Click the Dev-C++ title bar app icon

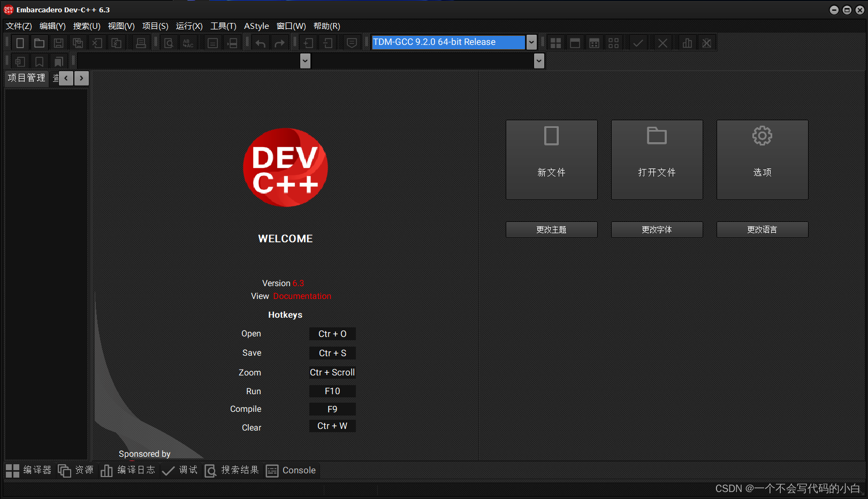point(9,10)
